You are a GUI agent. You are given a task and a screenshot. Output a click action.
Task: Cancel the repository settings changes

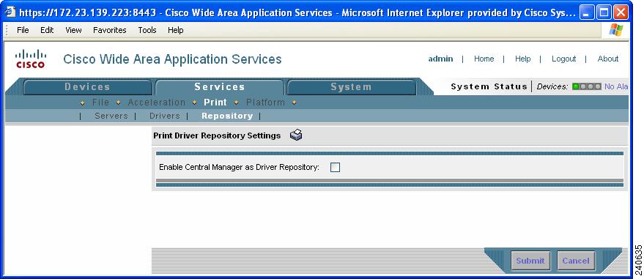click(x=576, y=261)
